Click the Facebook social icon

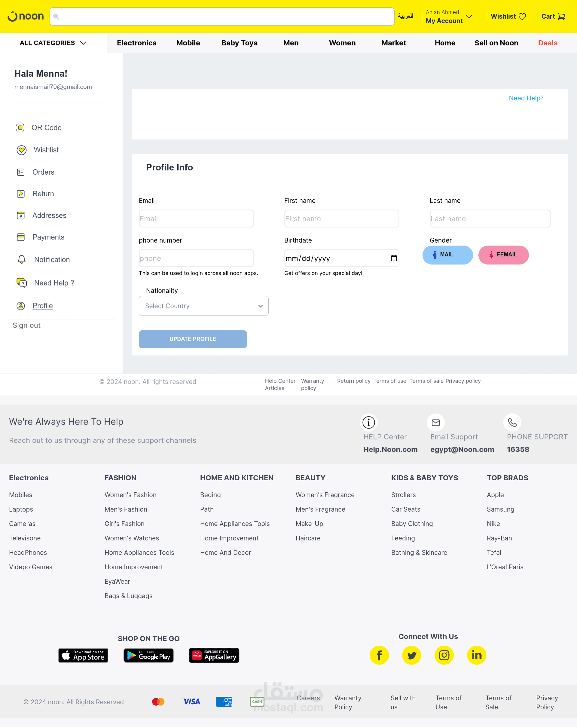coord(379,655)
